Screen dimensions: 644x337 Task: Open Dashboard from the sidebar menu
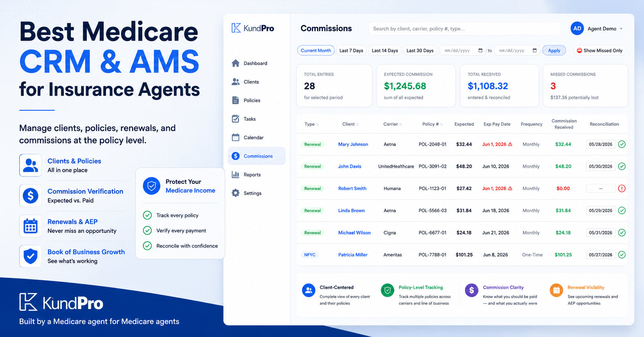pyautogui.click(x=256, y=63)
